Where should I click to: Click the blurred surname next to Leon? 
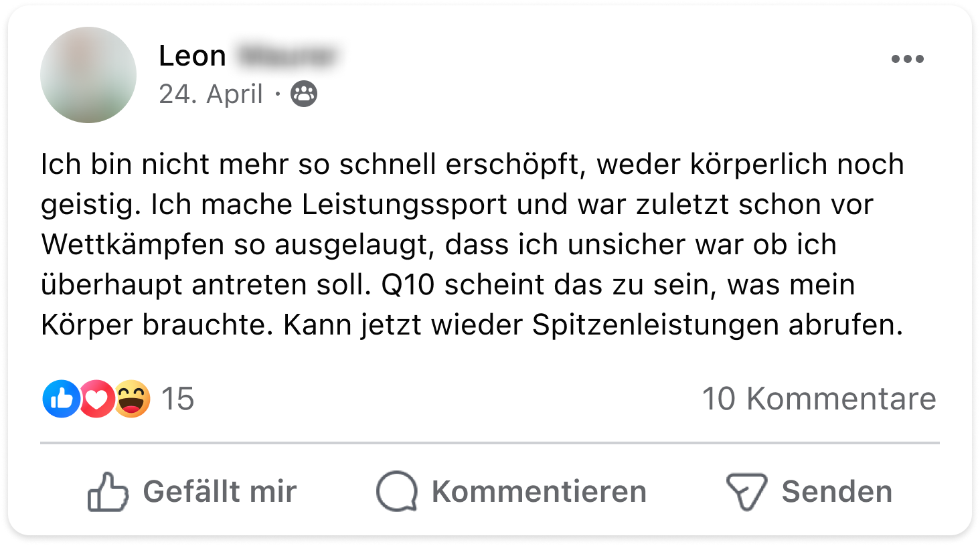287,56
